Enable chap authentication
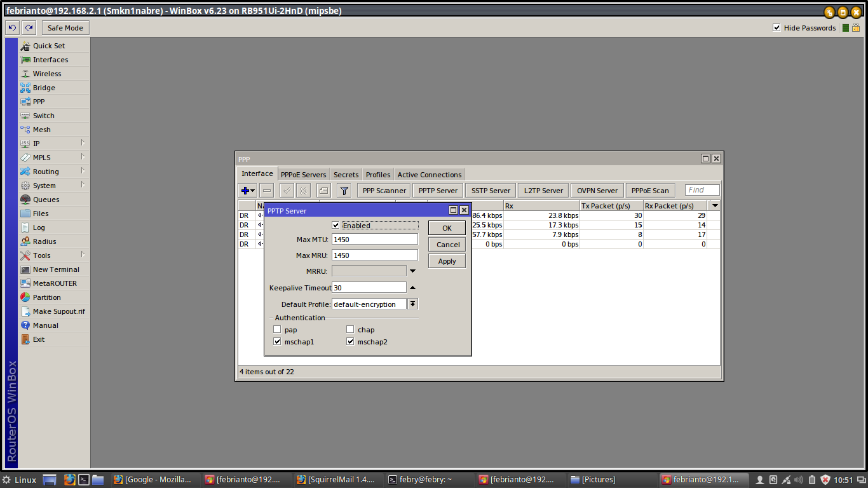This screenshot has height=488, width=868. [x=350, y=329]
